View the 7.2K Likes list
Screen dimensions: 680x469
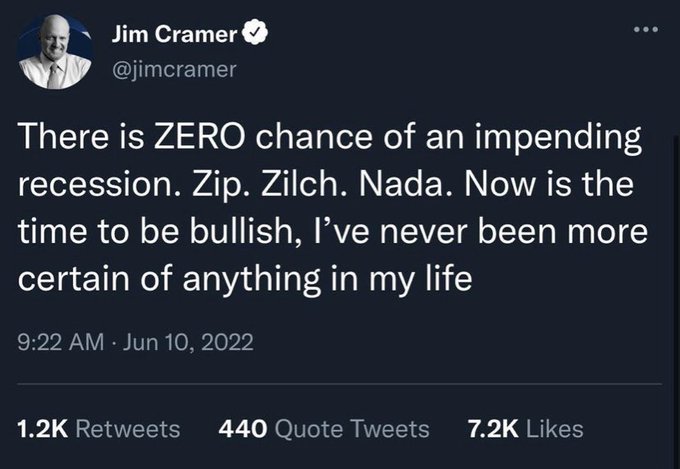(525, 429)
